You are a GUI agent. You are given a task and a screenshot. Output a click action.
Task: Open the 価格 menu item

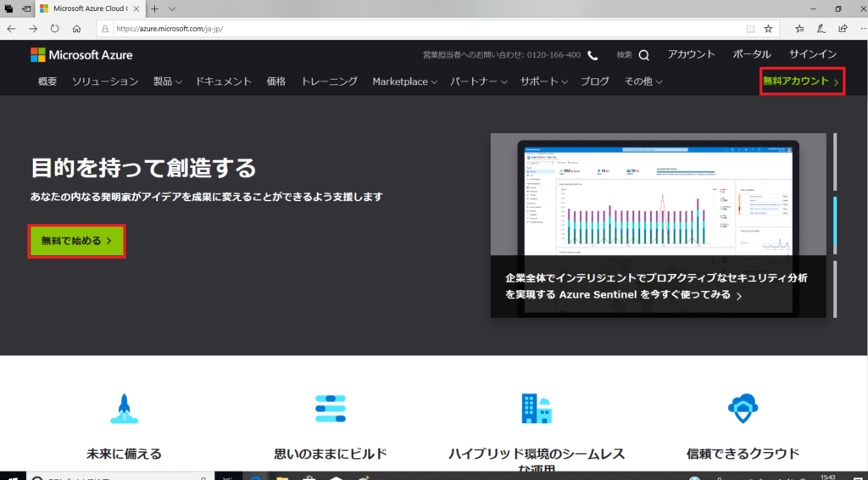tap(276, 81)
